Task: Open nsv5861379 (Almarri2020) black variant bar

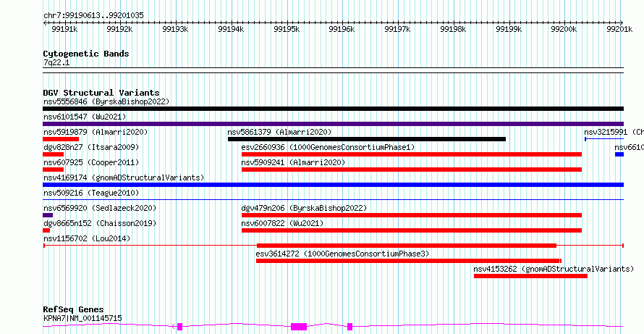Action: (x=367, y=139)
